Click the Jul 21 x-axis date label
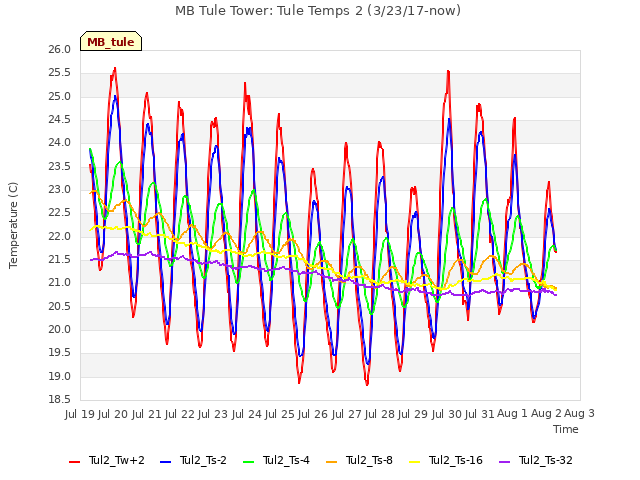640x480 pixels. [147, 414]
